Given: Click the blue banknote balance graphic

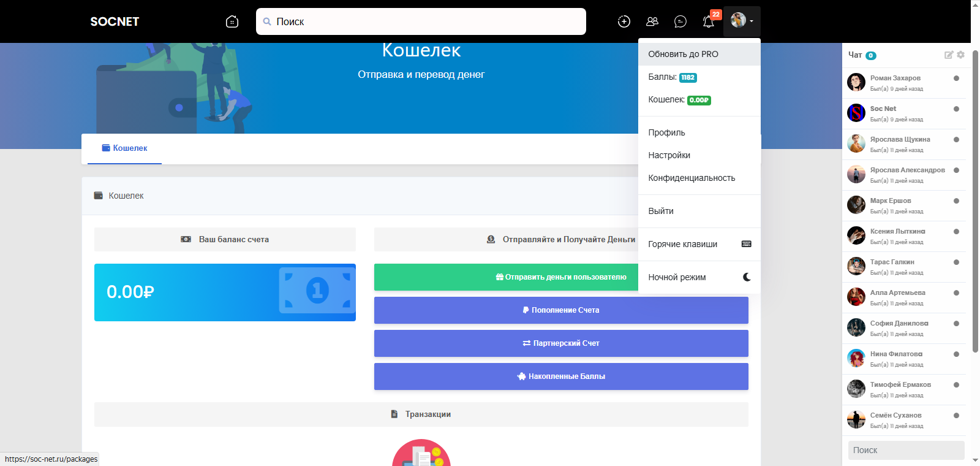Looking at the screenshot, I should 317,290.
